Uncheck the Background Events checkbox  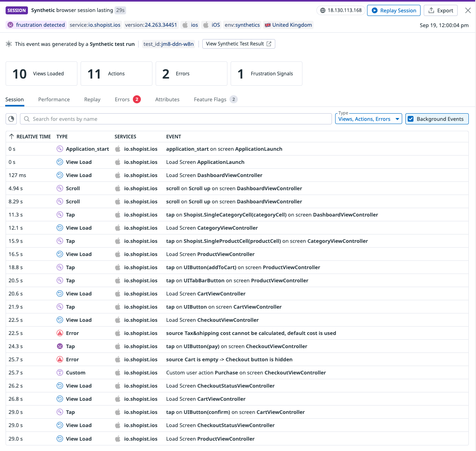411,118
